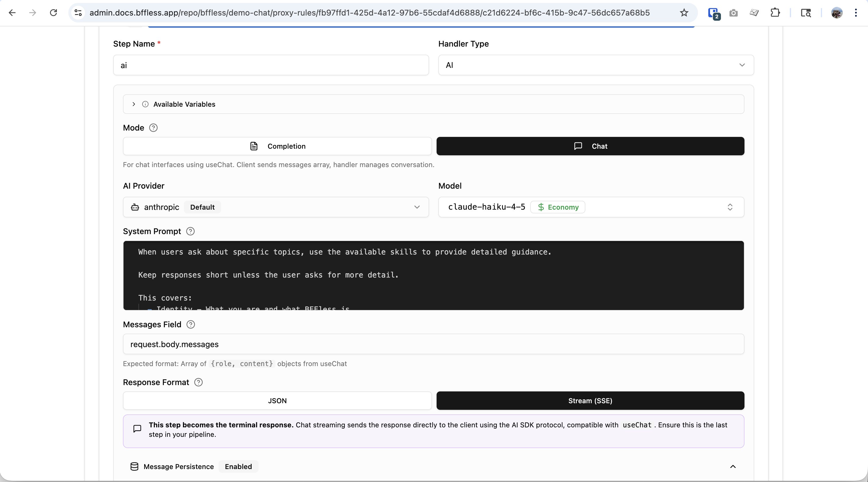This screenshot has width=868, height=482.
Task: Set Response Format to JSON
Action: (x=277, y=401)
